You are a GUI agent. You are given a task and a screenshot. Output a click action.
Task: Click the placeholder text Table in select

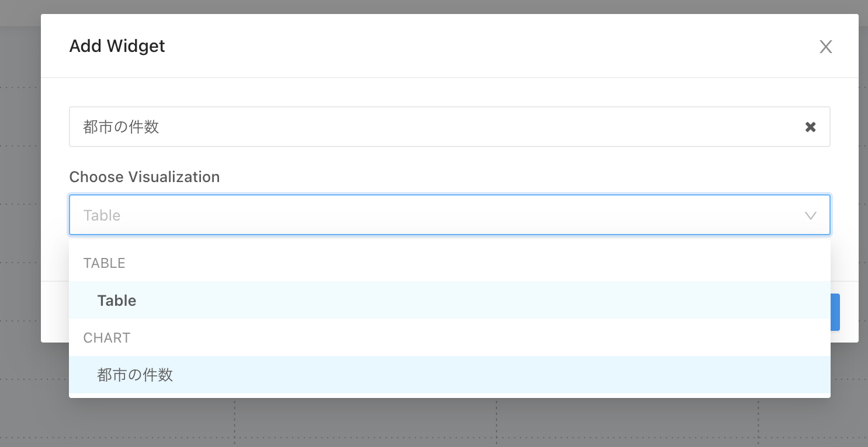pyautogui.click(x=102, y=215)
